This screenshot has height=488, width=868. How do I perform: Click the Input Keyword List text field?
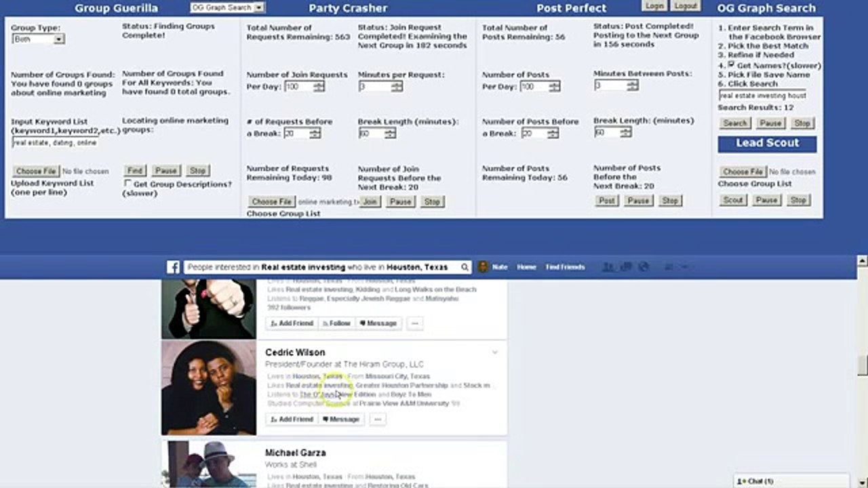click(x=55, y=143)
